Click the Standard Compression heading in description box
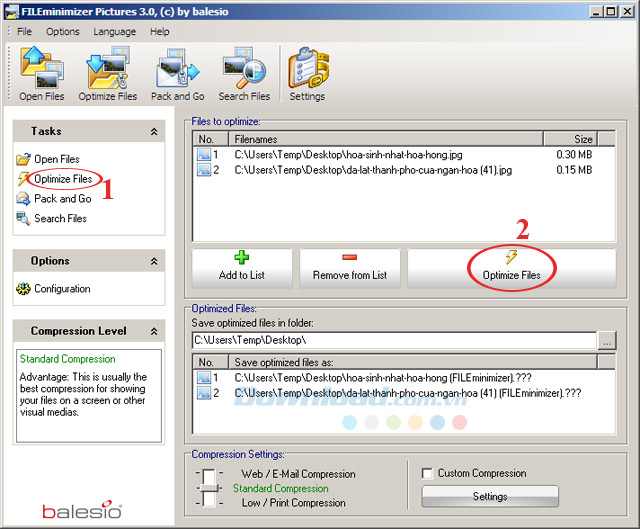Viewport: 640px width, 529px height. [68, 359]
